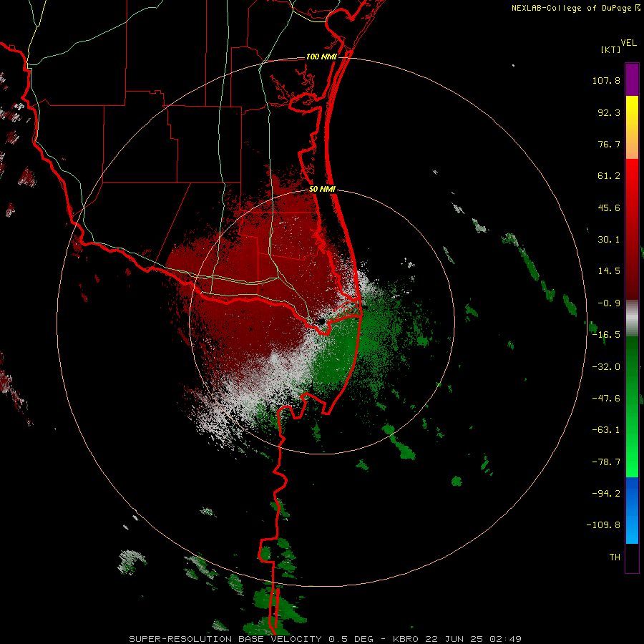
Task: Pick the black TH color bar segment
Action: [x=632, y=558]
